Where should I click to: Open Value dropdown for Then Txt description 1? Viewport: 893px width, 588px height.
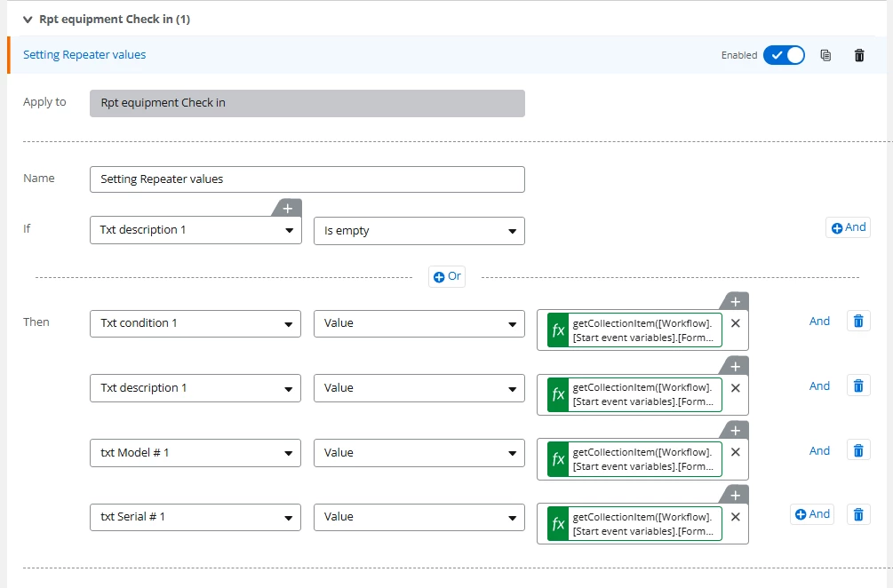[x=419, y=388]
